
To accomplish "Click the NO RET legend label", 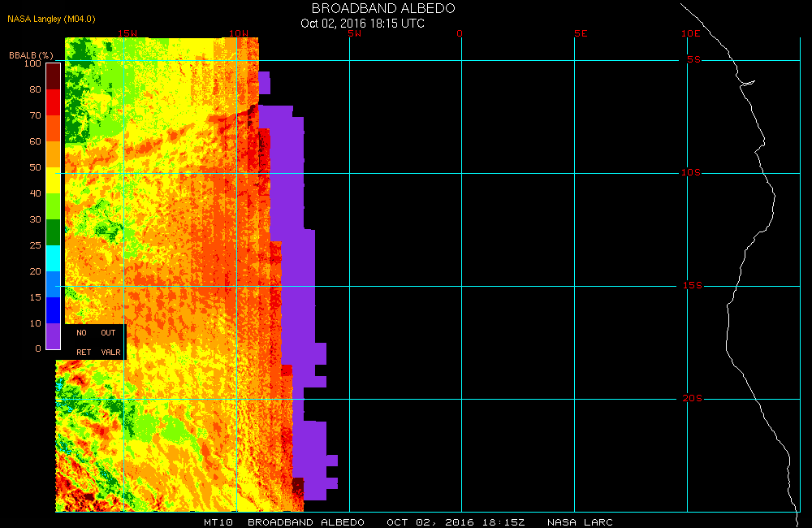I will pyautogui.click(x=83, y=342).
